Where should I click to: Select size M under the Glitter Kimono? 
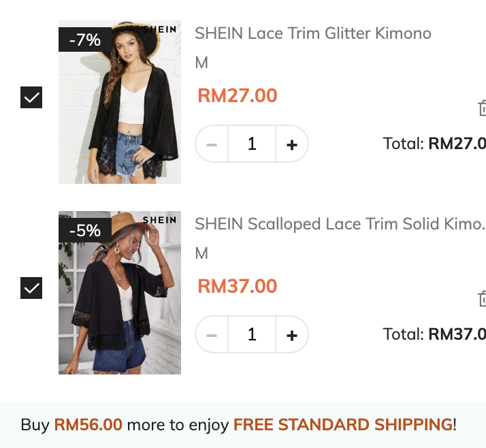pos(201,63)
